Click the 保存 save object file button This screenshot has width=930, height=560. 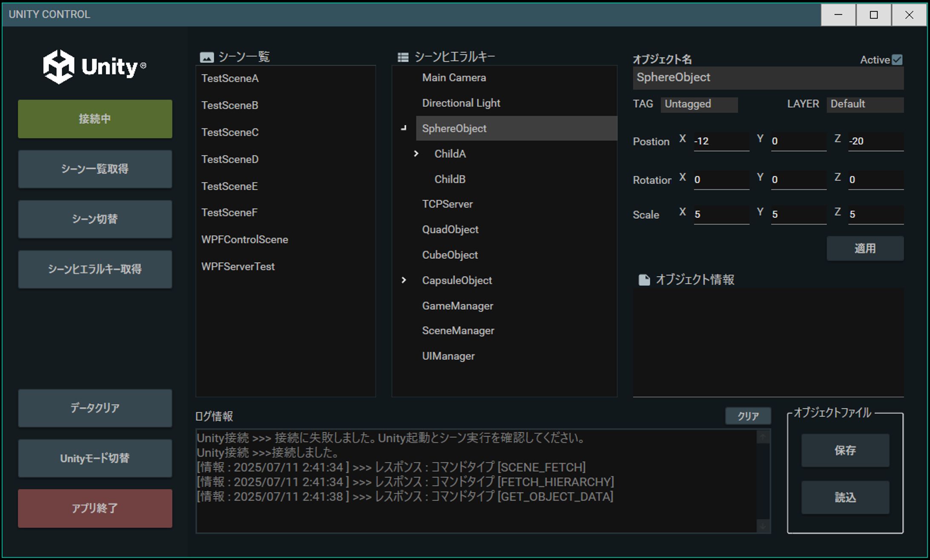pyautogui.click(x=845, y=450)
